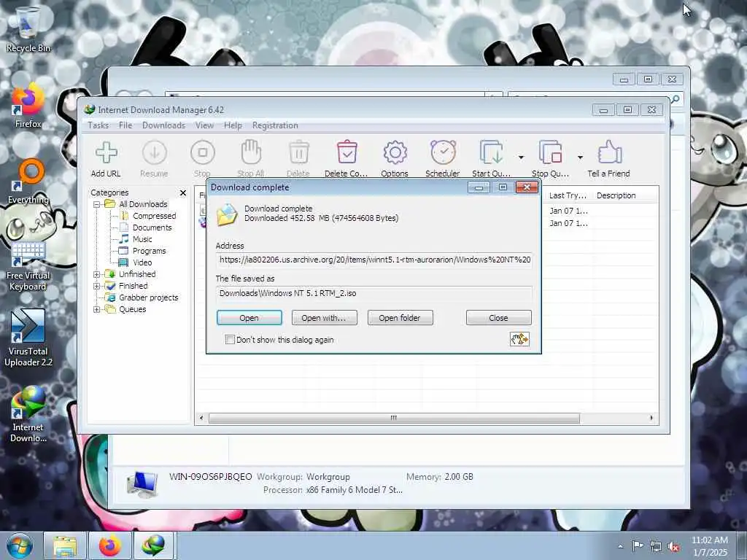Expand the Unfinished tree node

click(x=97, y=274)
